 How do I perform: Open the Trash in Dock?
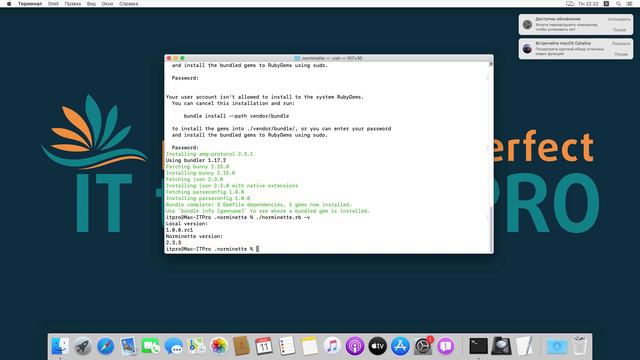(579, 346)
